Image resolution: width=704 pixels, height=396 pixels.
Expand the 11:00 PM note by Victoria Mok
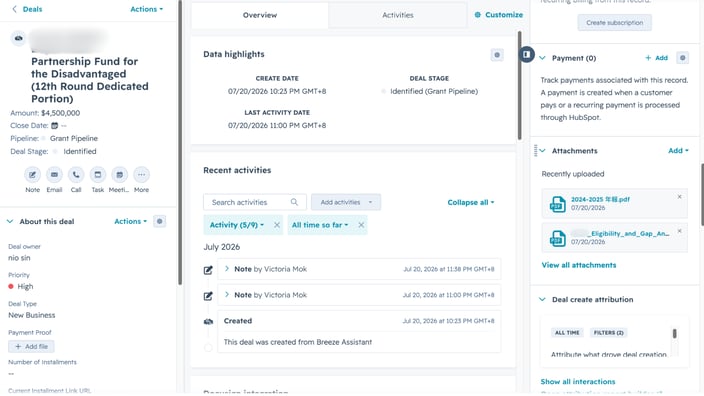[227, 295]
